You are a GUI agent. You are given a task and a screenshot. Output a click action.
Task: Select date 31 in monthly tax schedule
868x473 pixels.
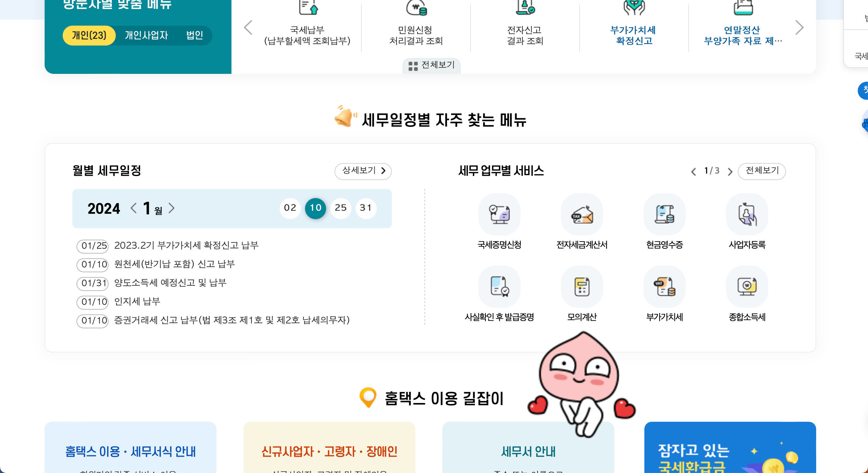coord(366,208)
